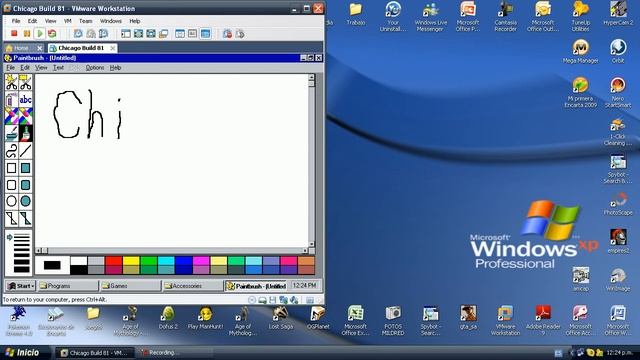Viewport: 640px width, 360px height.
Task: Select Chicago Build 81 tab
Action: click(x=82, y=48)
